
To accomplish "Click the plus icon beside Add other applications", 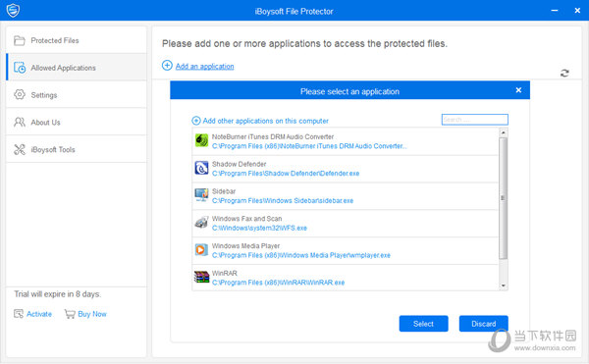I will (196, 121).
